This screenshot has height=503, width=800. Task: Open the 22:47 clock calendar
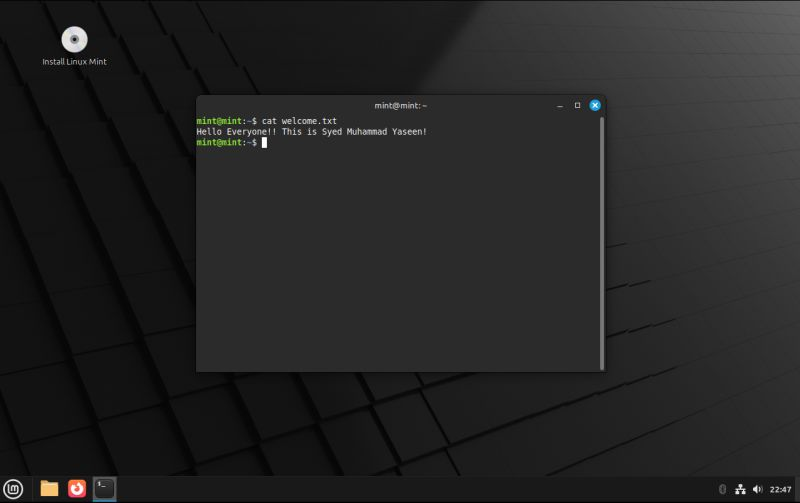click(780, 489)
